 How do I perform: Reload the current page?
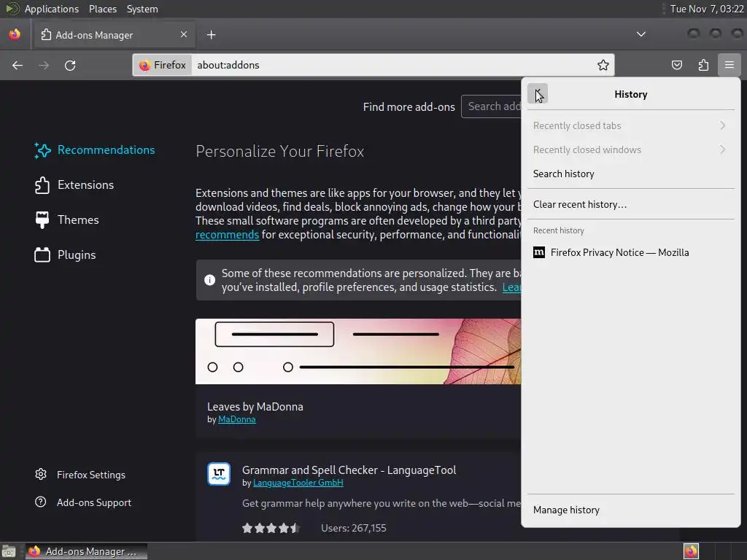[x=70, y=65]
